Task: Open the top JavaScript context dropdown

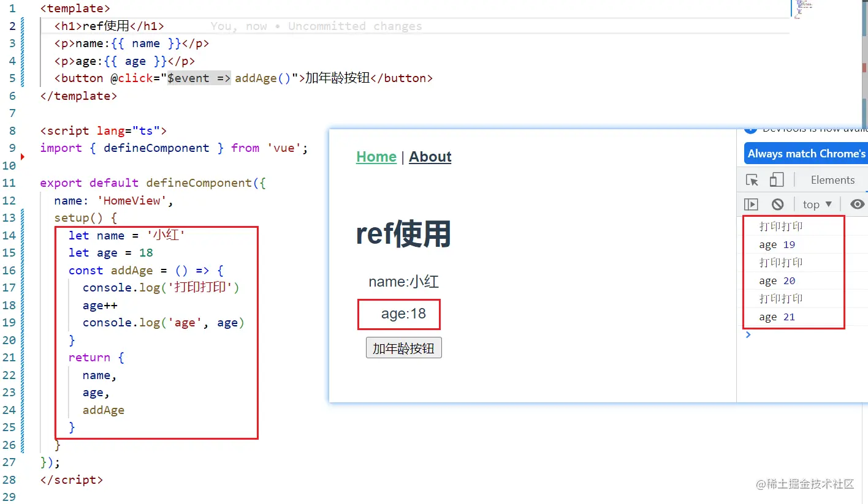Action: [817, 205]
